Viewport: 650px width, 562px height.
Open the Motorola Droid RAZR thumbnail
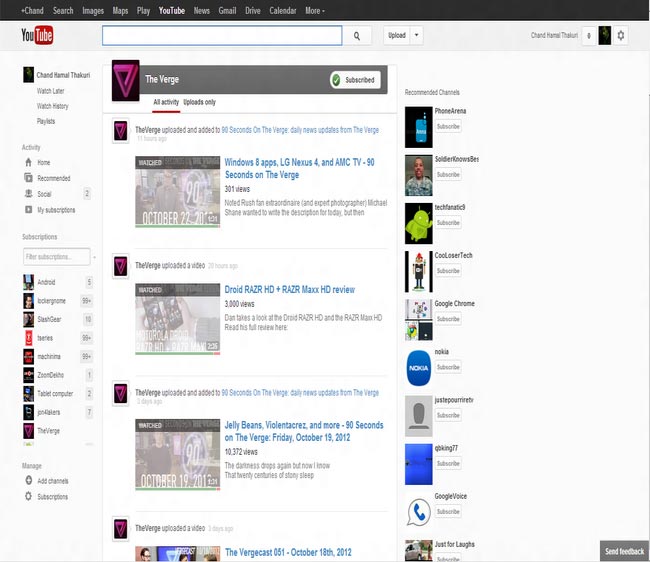[x=177, y=319]
